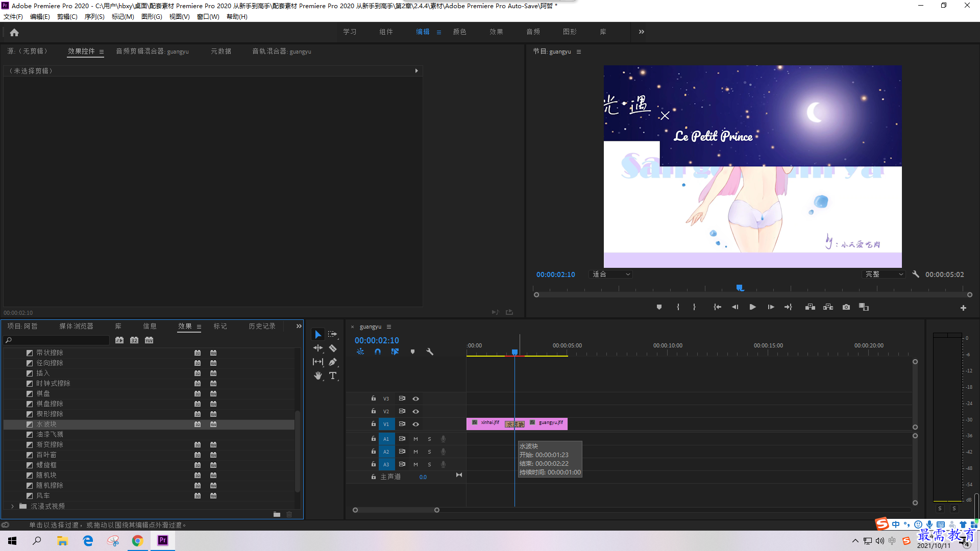
Task: Export frame with camera icon
Action: pyautogui.click(x=846, y=307)
